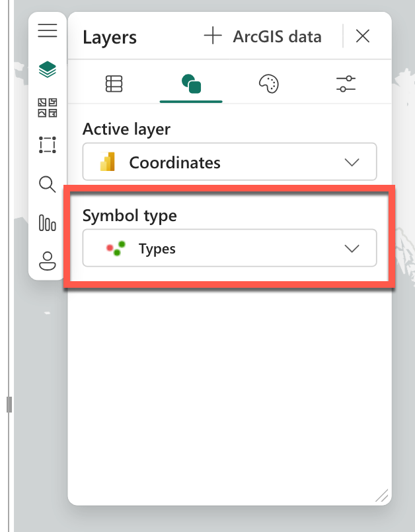Select the basemap gallery icon
Screen dimensions: 415x532
(x=47, y=107)
